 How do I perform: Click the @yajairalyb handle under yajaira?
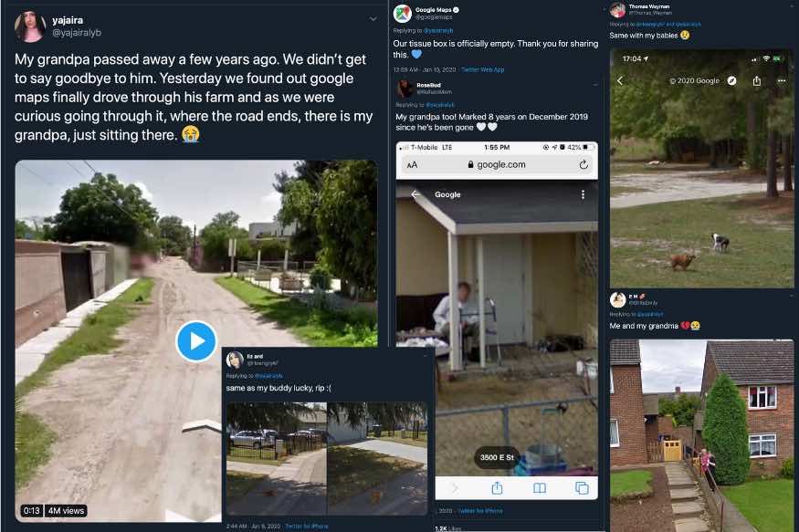[77, 33]
